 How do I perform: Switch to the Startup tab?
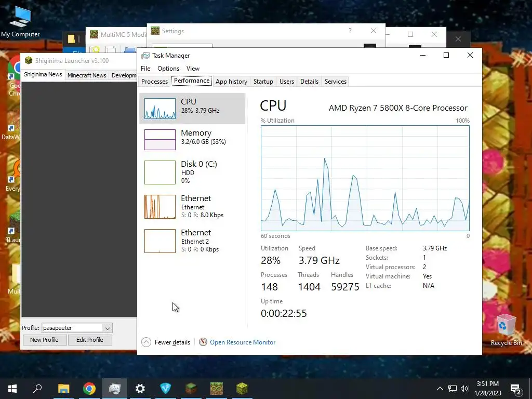(x=263, y=82)
